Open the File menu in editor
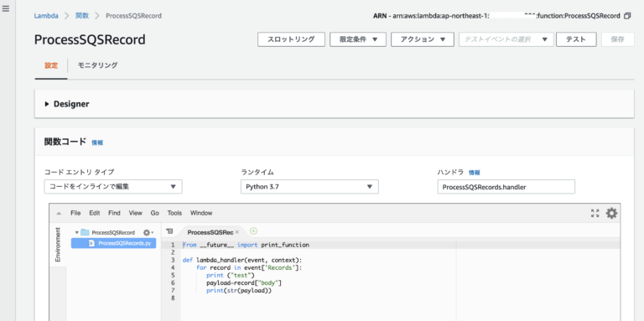This screenshot has width=644, height=321. 75,213
